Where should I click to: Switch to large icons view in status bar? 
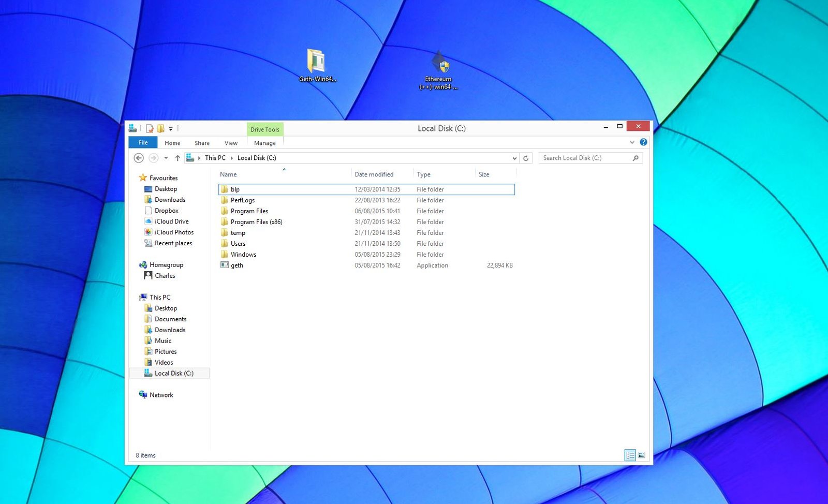(642, 455)
